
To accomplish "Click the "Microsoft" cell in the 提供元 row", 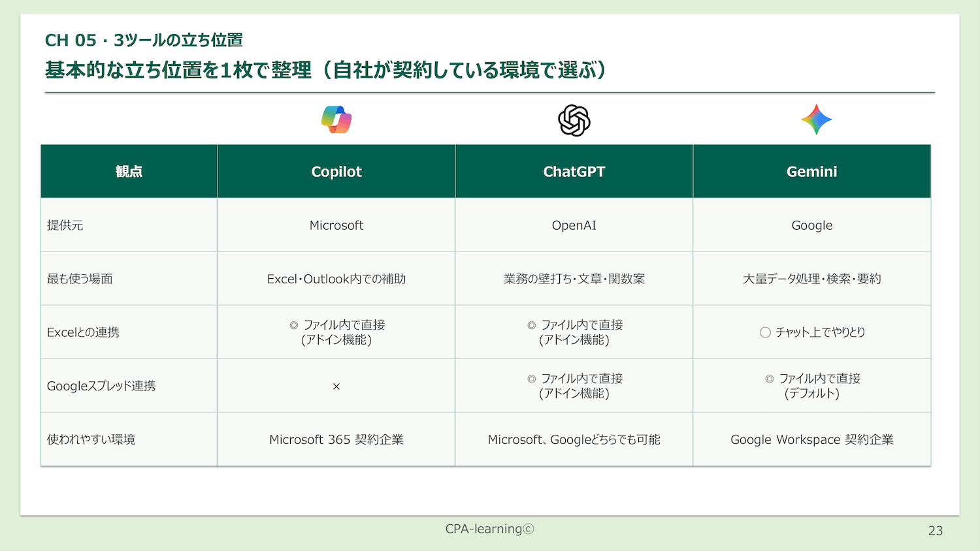I will pos(336,225).
